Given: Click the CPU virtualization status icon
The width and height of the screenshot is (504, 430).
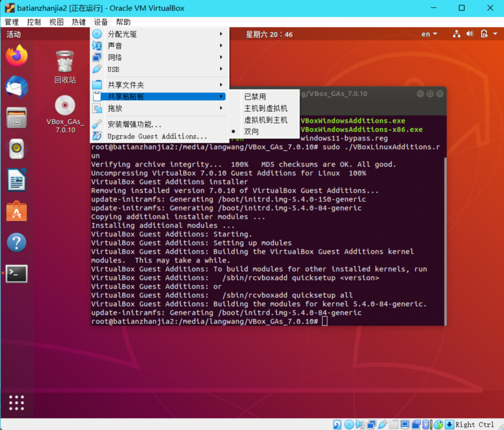Looking at the screenshot, I should pyautogui.click(x=426, y=425).
